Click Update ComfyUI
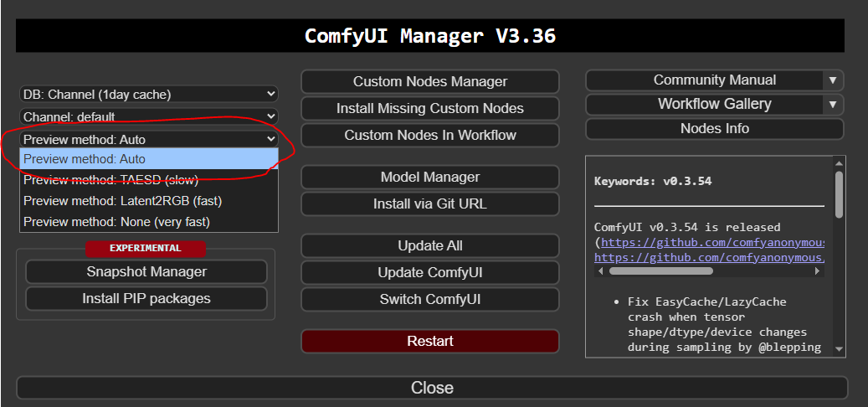This screenshot has height=407, width=868. pos(430,272)
